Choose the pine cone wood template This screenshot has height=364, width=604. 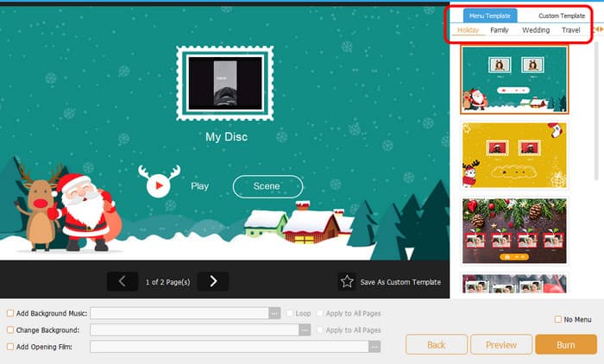coord(514,230)
